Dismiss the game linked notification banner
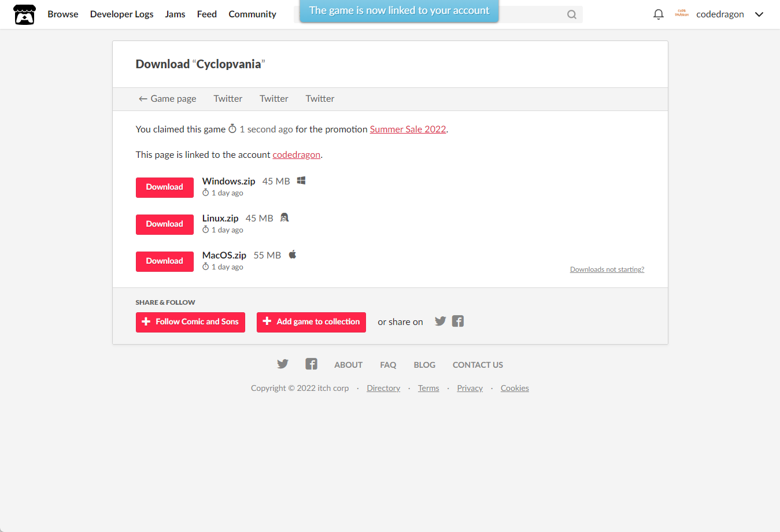This screenshot has width=780, height=532. coord(399,10)
